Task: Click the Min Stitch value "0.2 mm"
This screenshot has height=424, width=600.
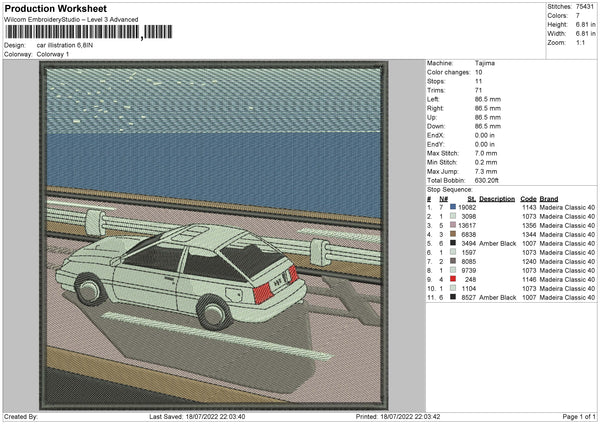Action: pos(486,162)
